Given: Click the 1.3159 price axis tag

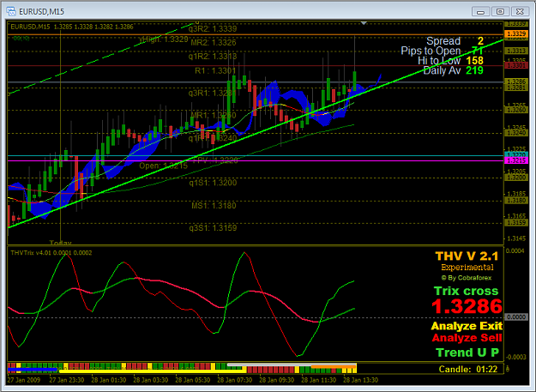Looking at the screenshot, I should [516, 223].
